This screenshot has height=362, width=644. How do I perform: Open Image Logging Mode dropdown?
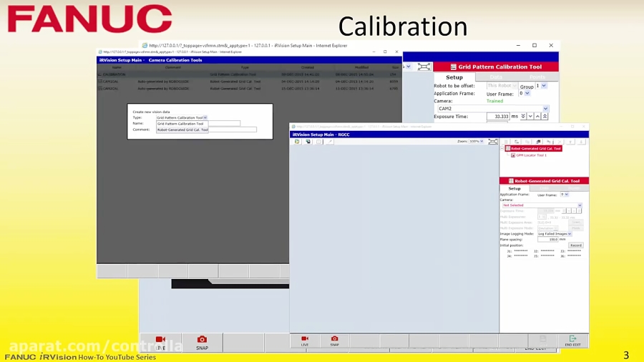570,234
